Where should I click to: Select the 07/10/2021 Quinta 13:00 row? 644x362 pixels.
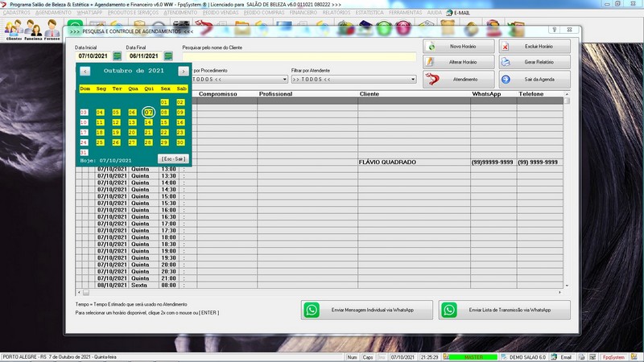(x=320, y=169)
